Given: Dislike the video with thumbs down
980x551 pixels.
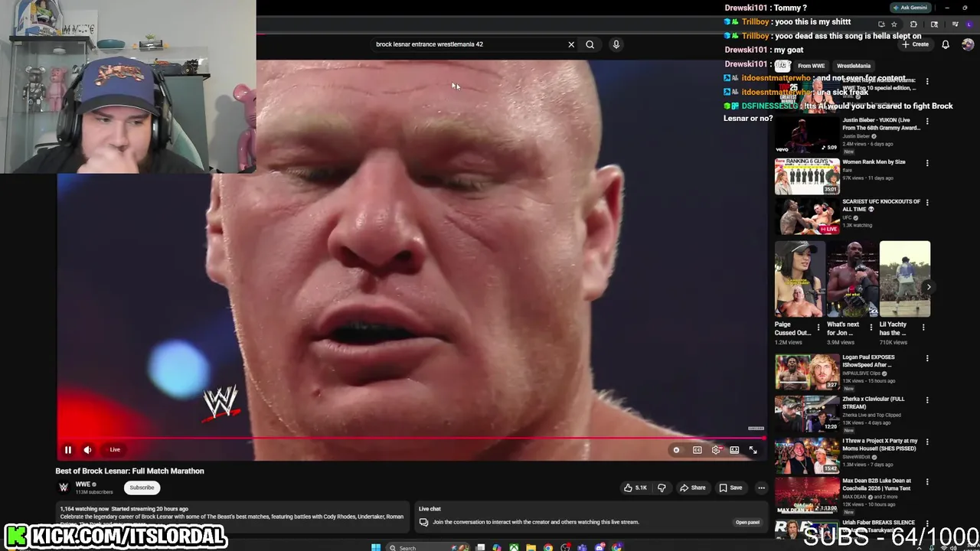Looking at the screenshot, I should (x=661, y=487).
